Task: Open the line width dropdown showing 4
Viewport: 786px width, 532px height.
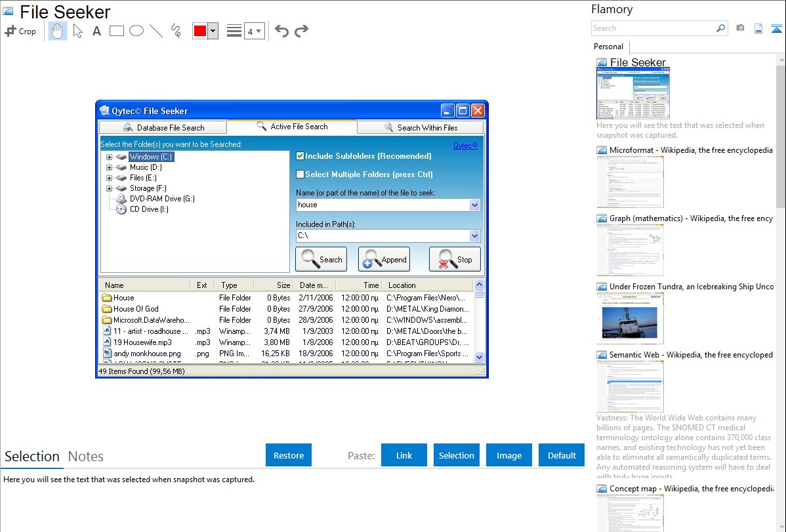Action: [255, 31]
